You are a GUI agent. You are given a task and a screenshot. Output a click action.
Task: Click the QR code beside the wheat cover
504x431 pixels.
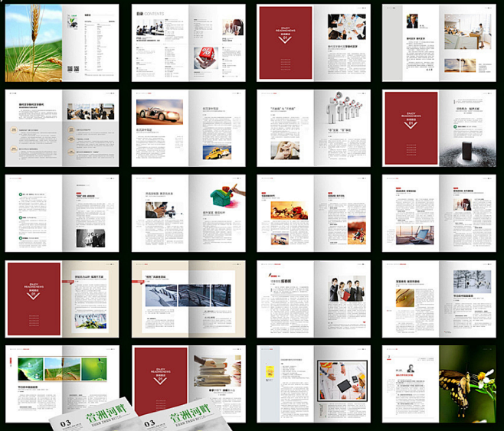(x=72, y=69)
